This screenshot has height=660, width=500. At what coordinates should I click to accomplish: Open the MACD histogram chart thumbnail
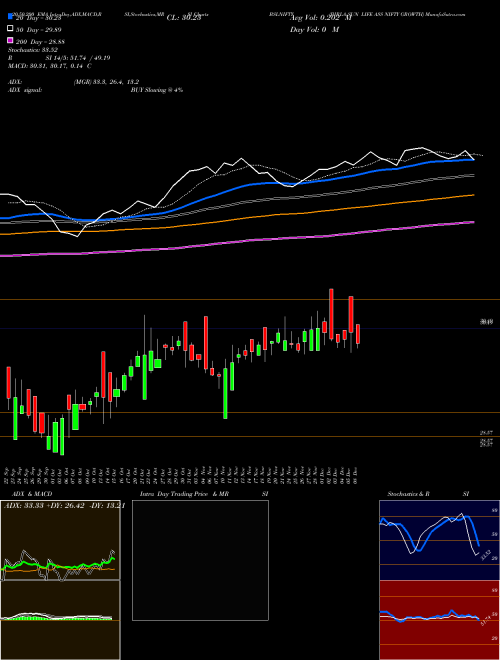tap(60, 620)
